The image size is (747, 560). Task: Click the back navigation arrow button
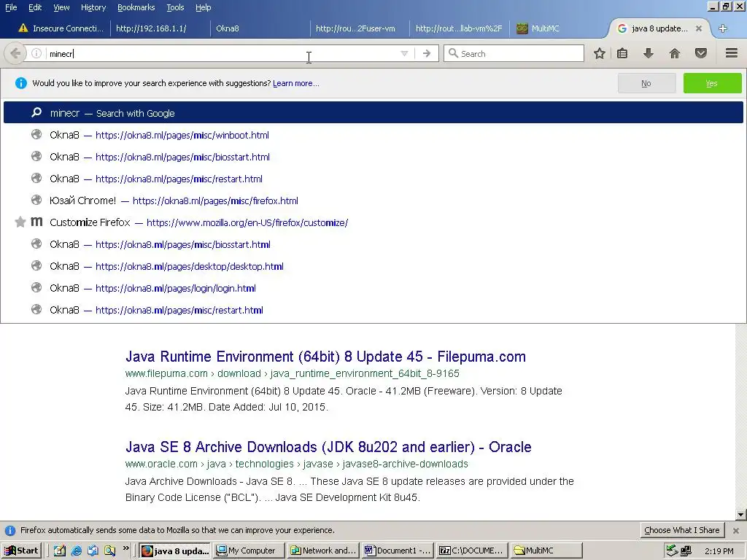coord(15,53)
